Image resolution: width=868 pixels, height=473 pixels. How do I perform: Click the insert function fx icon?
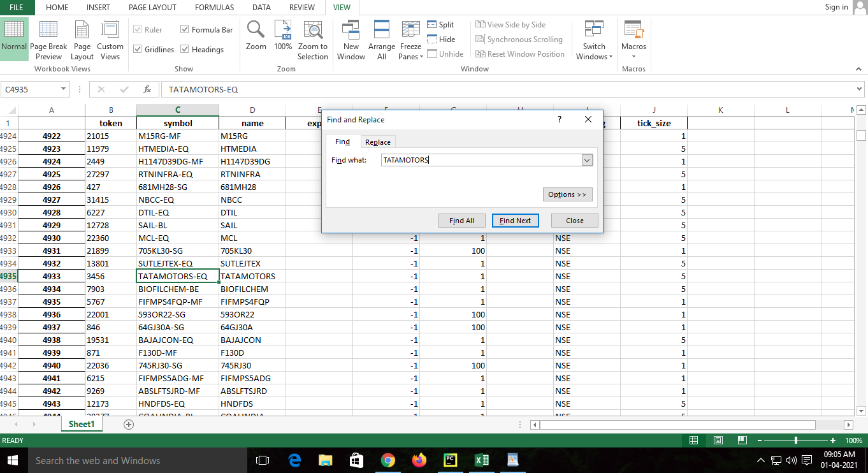147,89
